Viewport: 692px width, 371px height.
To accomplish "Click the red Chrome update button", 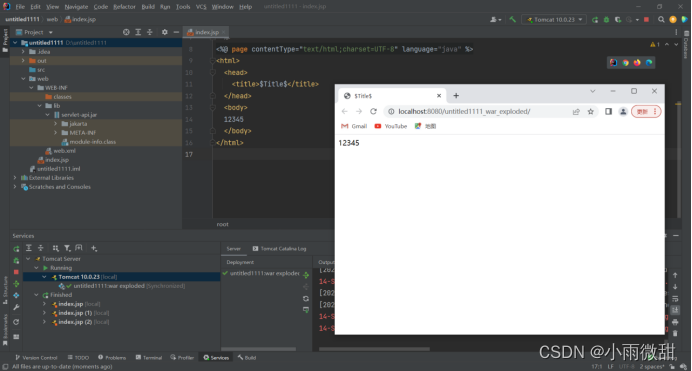I will click(x=646, y=112).
